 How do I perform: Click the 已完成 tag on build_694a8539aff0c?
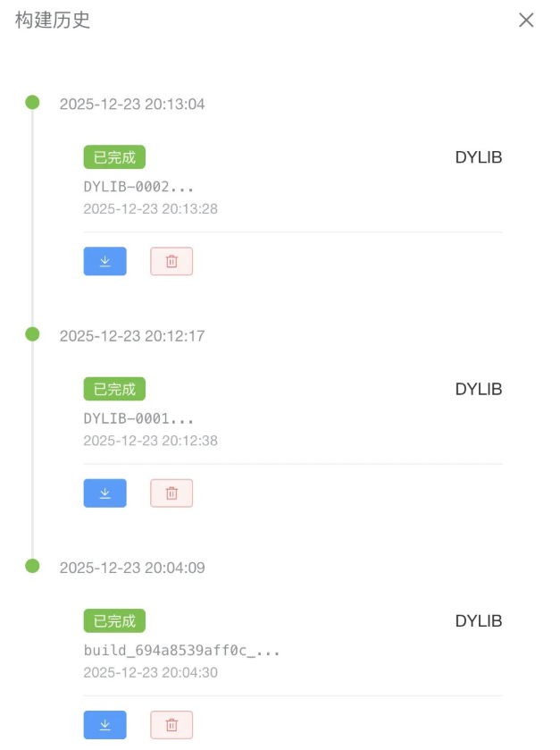coord(114,621)
